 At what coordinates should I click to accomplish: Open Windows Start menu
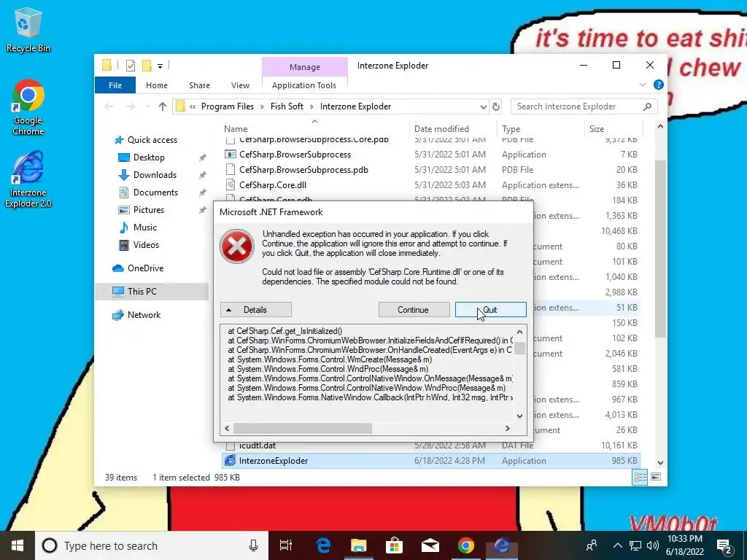tap(18, 545)
